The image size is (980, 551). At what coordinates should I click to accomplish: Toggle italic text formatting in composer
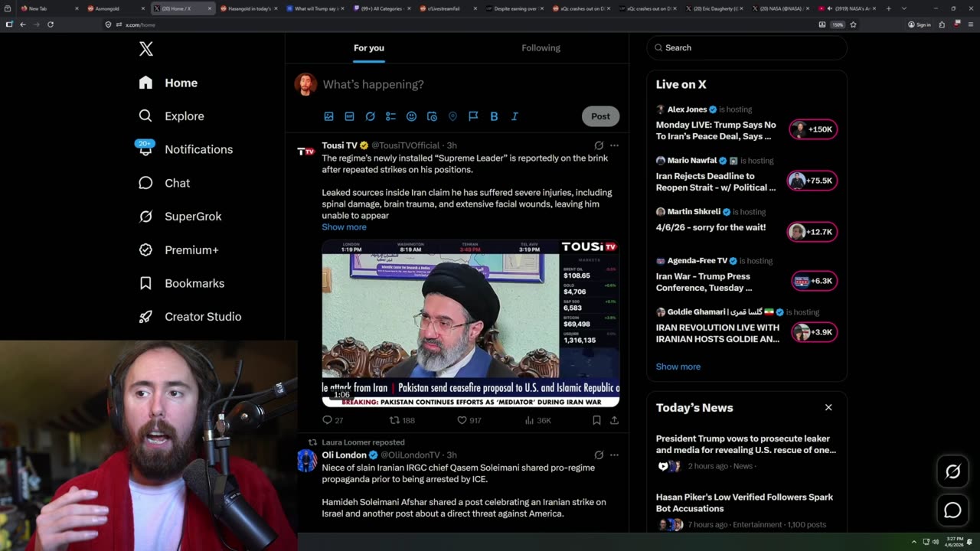[514, 116]
